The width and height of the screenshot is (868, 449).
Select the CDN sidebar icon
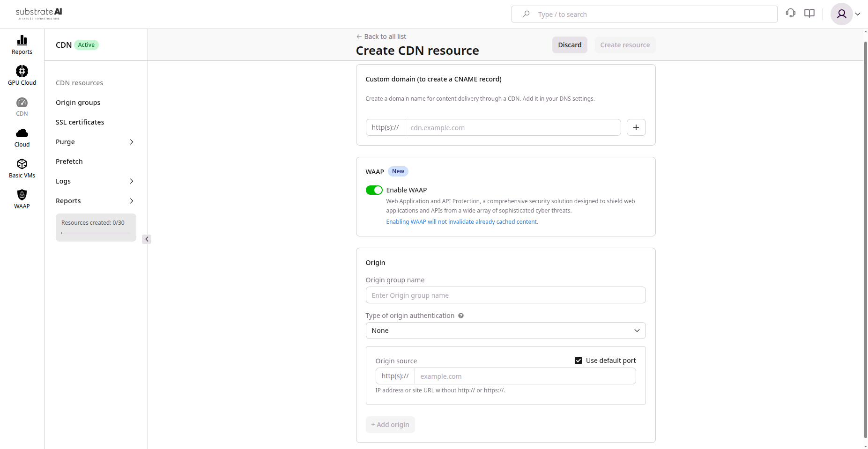pos(22,106)
